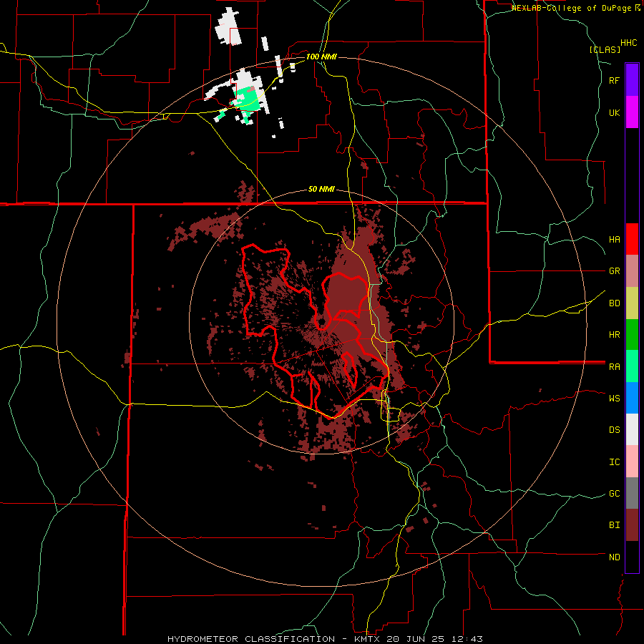Select the white DS color swatch
Viewport: 644px width, 644px height.
632,429
